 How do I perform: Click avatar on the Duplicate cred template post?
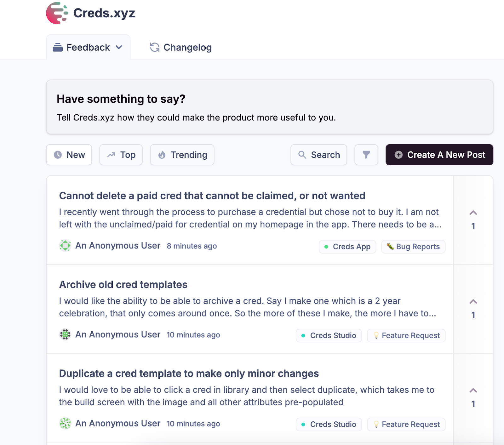pyautogui.click(x=65, y=423)
